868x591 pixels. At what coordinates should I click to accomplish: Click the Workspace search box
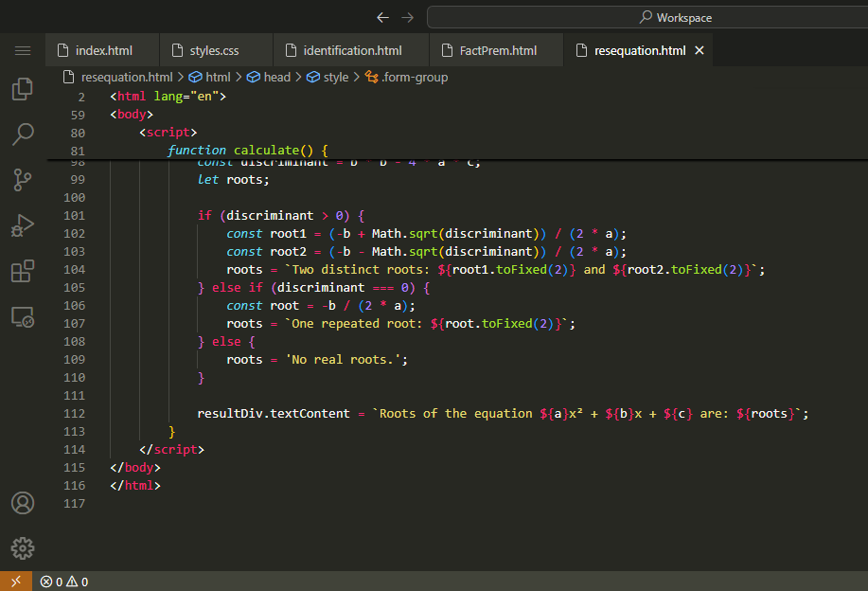[x=646, y=17]
